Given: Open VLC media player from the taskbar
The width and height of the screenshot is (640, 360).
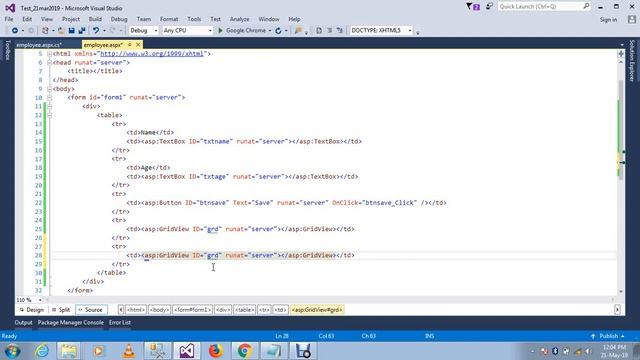Looking at the screenshot, I should point(129,351).
